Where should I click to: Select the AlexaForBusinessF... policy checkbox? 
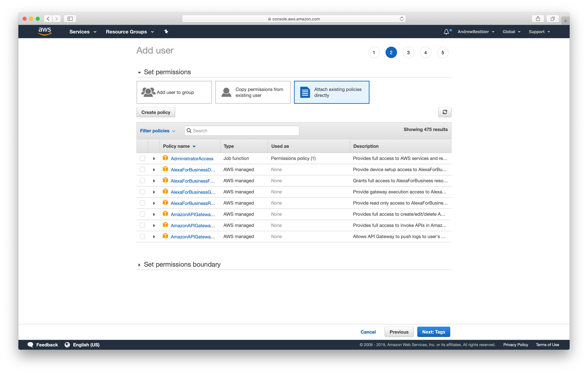tap(142, 181)
